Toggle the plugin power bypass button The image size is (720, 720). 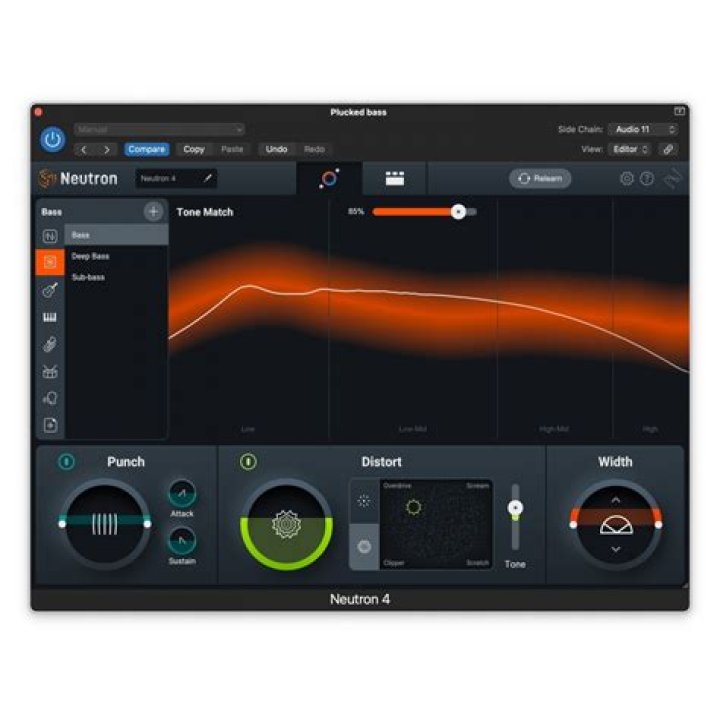(52, 139)
